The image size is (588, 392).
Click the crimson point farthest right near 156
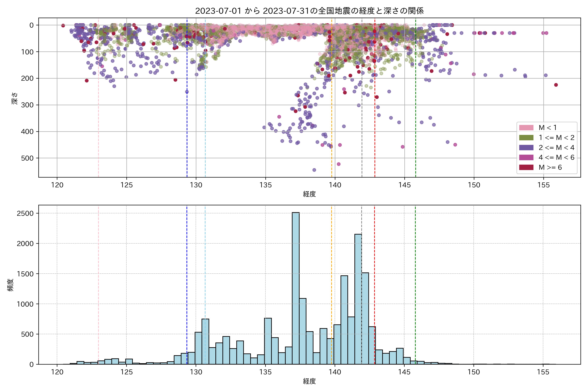tap(556, 85)
